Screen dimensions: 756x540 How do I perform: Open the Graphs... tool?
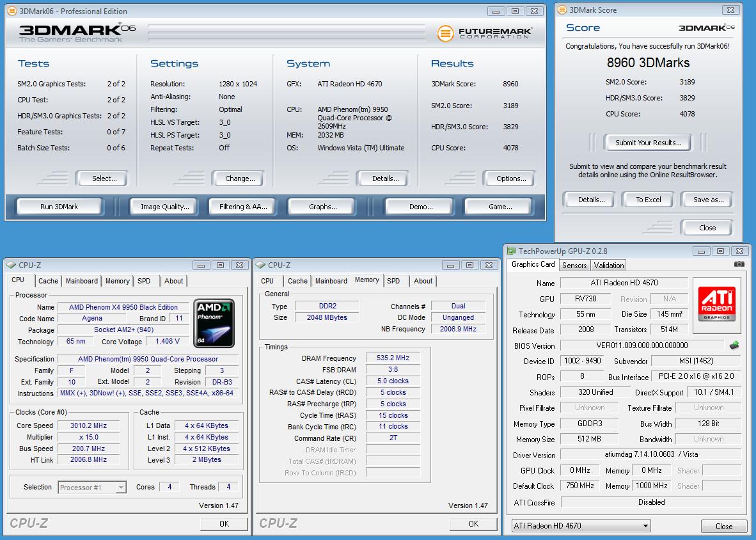(322, 207)
